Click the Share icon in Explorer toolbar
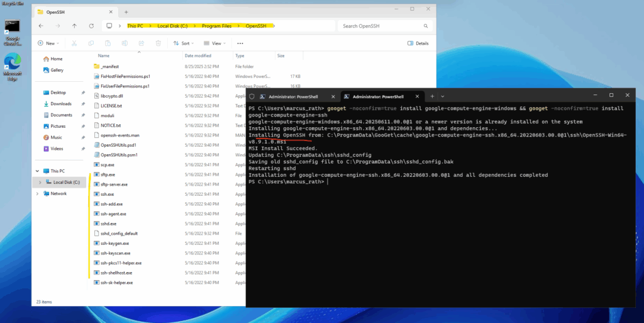The height and width of the screenshot is (323, 644). 142,43
